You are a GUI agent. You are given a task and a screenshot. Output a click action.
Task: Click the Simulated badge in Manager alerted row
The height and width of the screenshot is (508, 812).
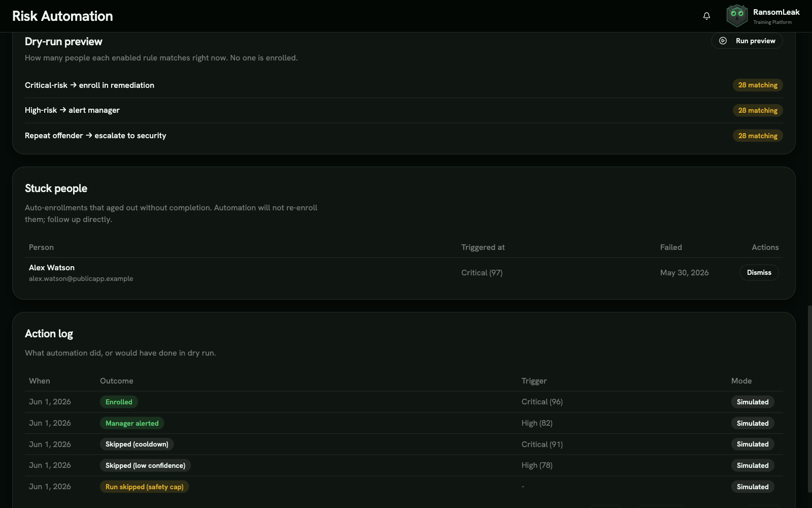753,423
